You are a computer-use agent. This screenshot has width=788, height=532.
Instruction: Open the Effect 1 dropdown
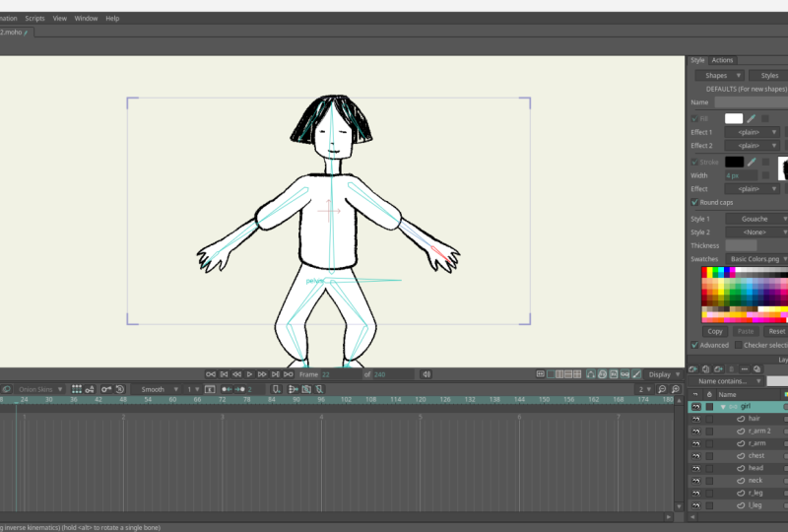pos(753,132)
